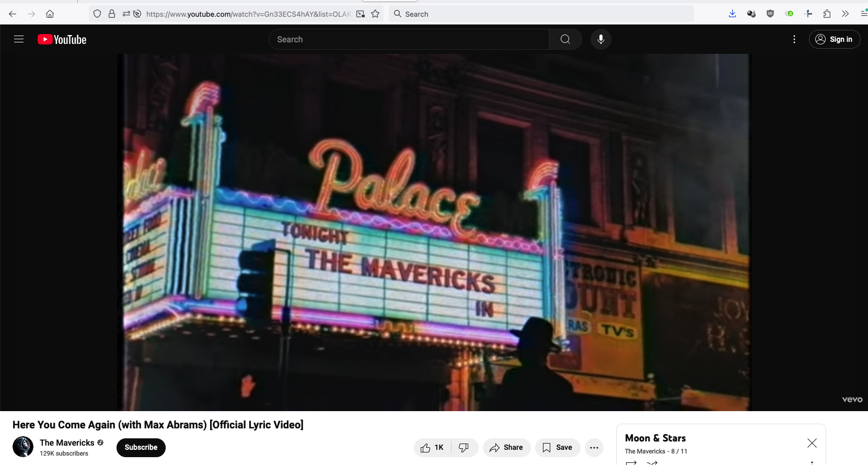This screenshot has width=868, height=465.
Task: Click the 129K subscribers text
Action: pyautogui.click(x=64, y=453)
